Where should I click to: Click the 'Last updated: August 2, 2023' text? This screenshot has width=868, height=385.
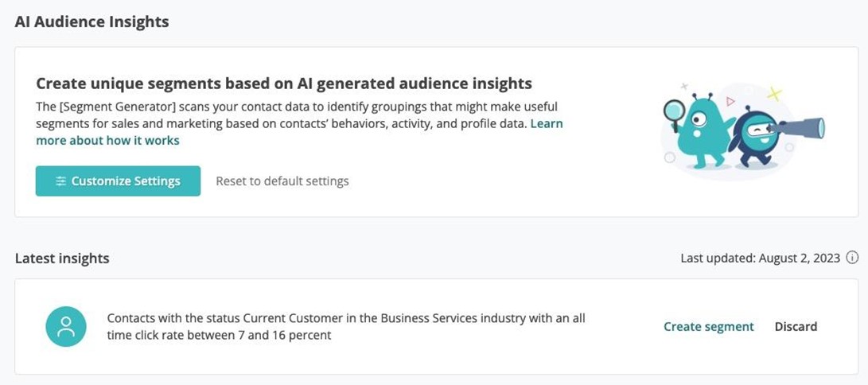(x=760, y=258)
